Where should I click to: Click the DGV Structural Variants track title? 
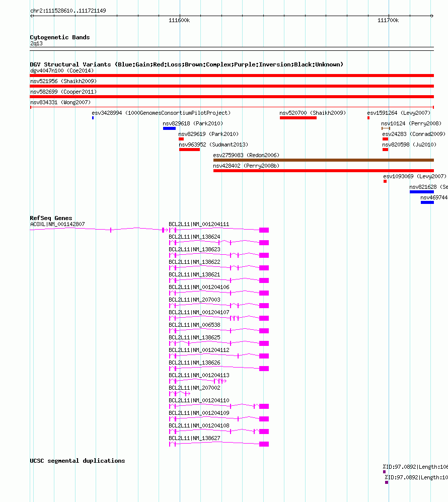pos(187,64)
